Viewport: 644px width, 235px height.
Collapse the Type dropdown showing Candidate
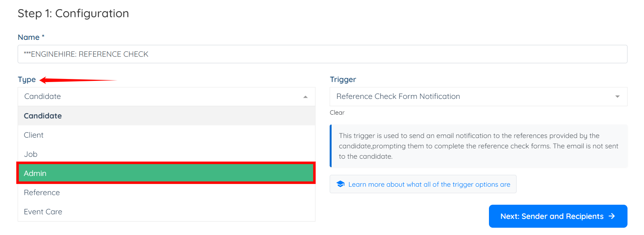pos(161,97)
